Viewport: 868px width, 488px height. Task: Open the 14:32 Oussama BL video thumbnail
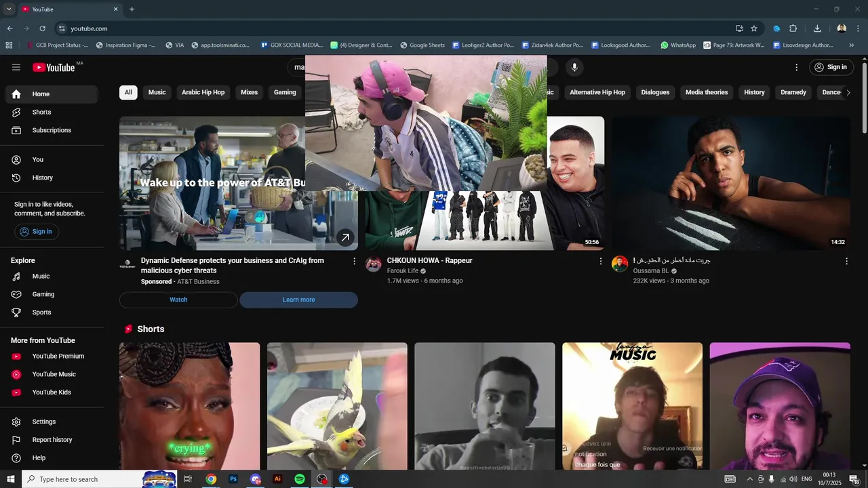731,183
